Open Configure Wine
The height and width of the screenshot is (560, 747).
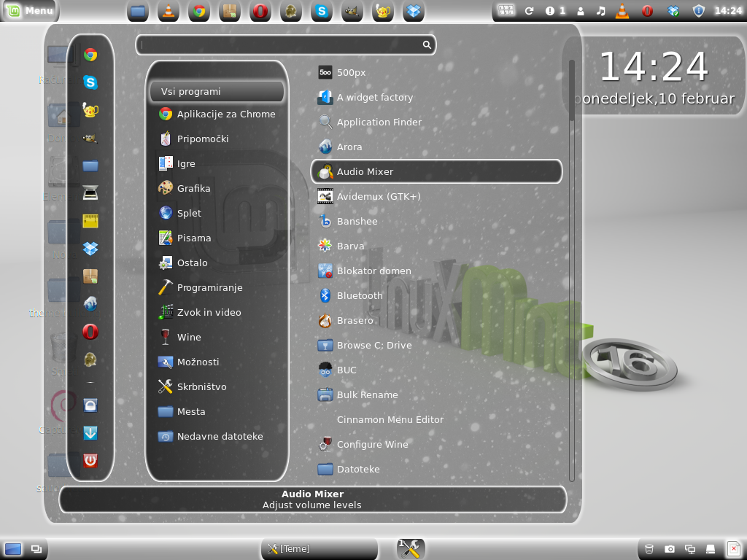coord(436,444)
